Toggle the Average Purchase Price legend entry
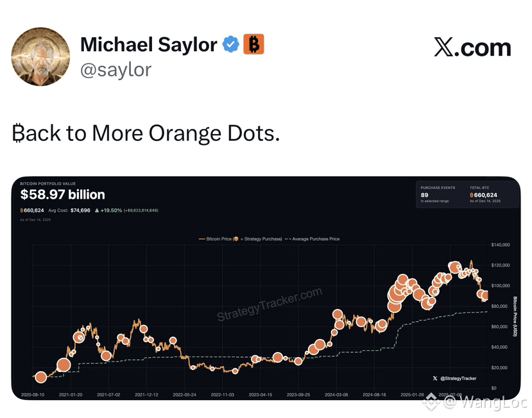This screenshot has height=418, width=532. point(312,239)
